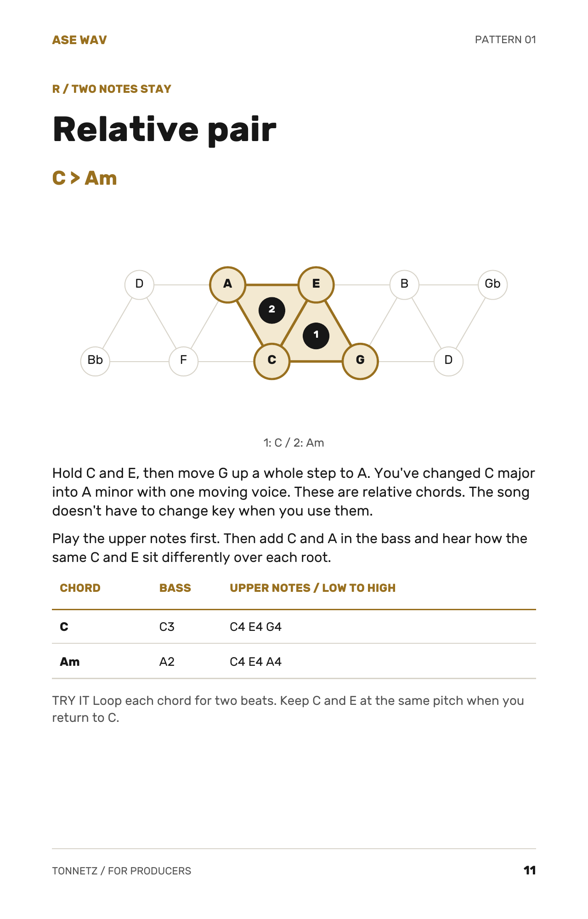Click the highlighted A note node
Image resolution: width=588 pixels, height=919 pixels.
click(228, 284)
